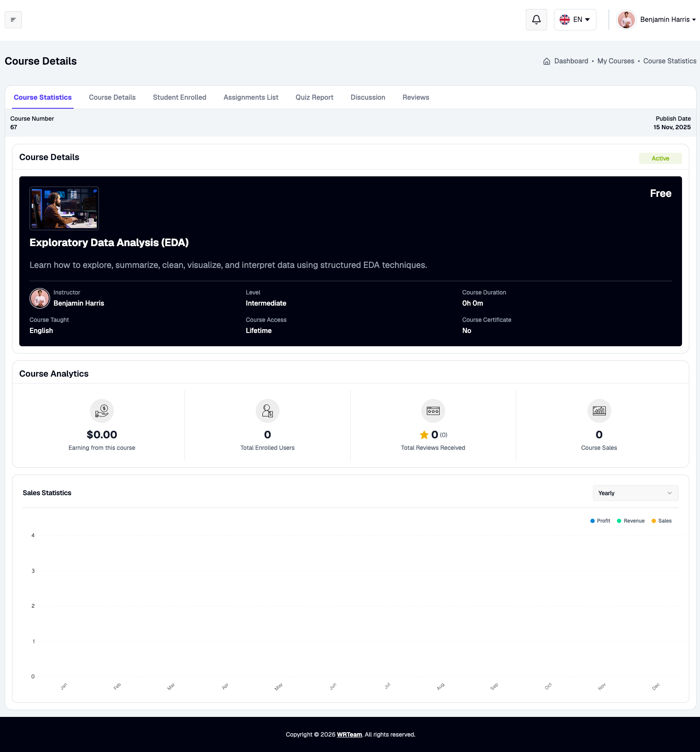
Task: Go to the Discussion tab
Action: pos(368,98)
